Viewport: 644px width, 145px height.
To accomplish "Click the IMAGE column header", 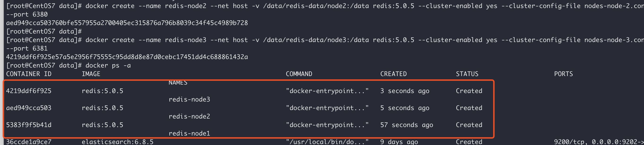I will 91,74.
